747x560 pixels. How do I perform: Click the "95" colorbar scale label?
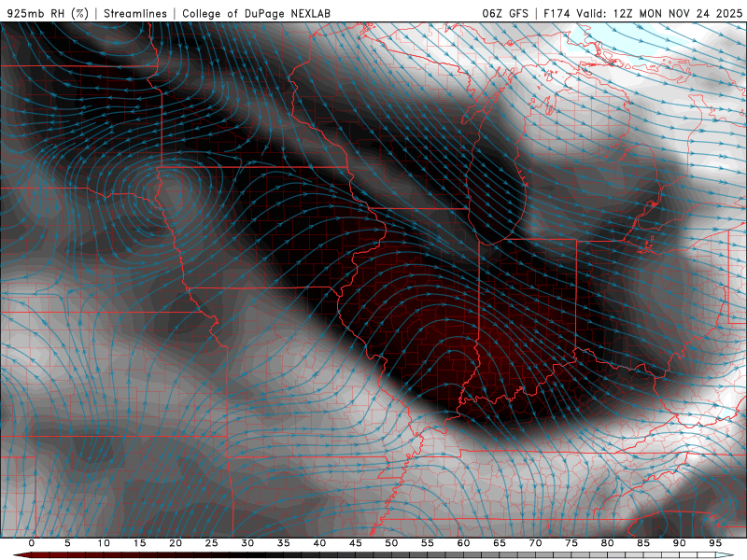click(715, 543)
